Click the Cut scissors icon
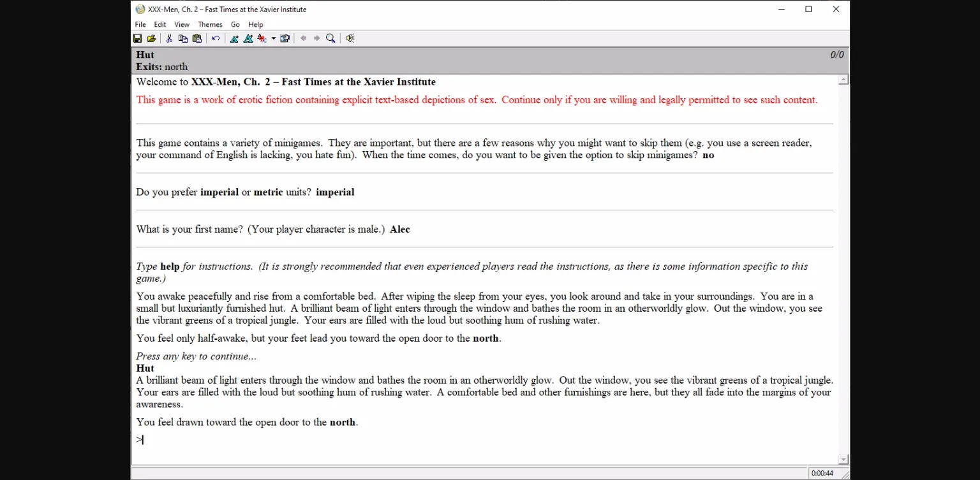Viewport: 980px width, 480px height. pyautogui.click(x=169, y=38)
